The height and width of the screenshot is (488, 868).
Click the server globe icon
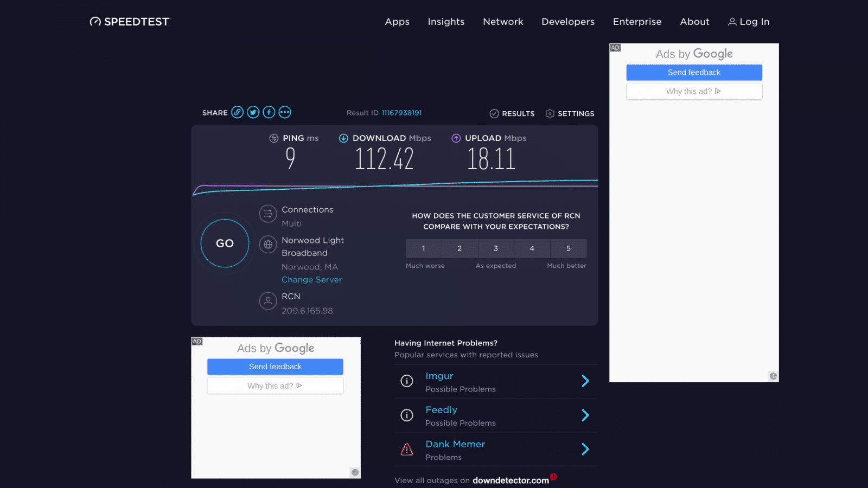pyautogui.click(x=268, y=245)
